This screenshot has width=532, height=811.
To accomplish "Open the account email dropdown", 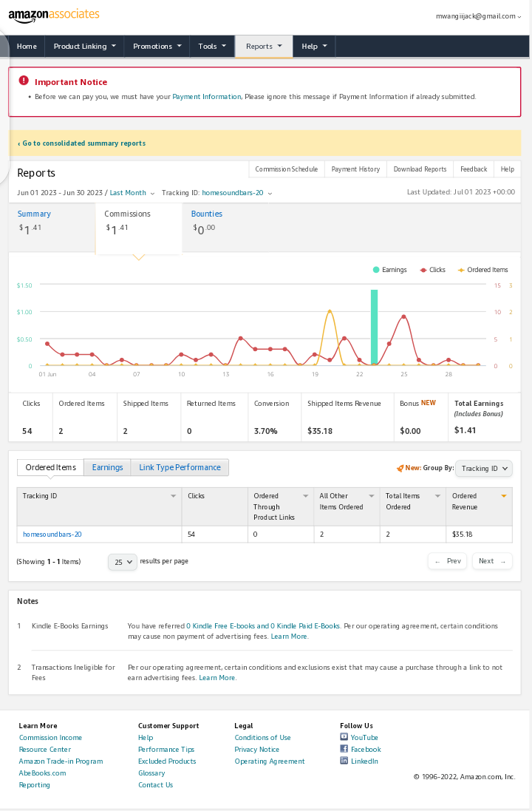I will tap(478, 16).
